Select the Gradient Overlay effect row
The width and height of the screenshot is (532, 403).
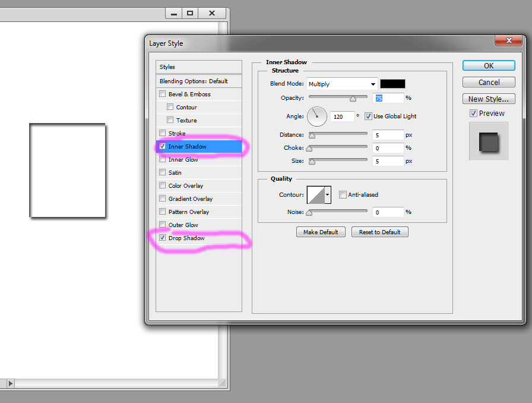pyautogui.click(x=199, y=199)
